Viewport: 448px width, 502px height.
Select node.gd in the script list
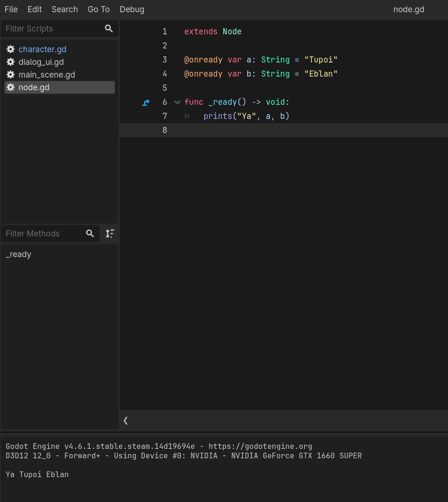pyautogui.click(x=60, y=87)
